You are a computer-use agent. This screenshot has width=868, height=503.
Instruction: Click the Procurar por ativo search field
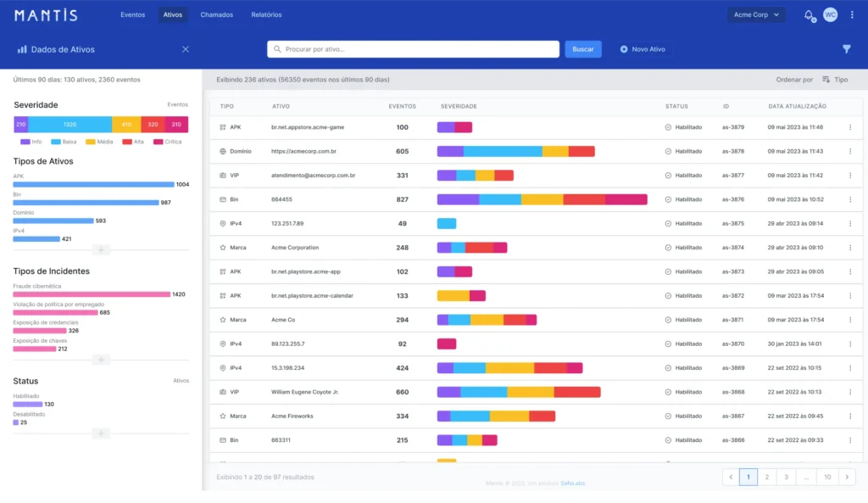[x=415, y=49]
